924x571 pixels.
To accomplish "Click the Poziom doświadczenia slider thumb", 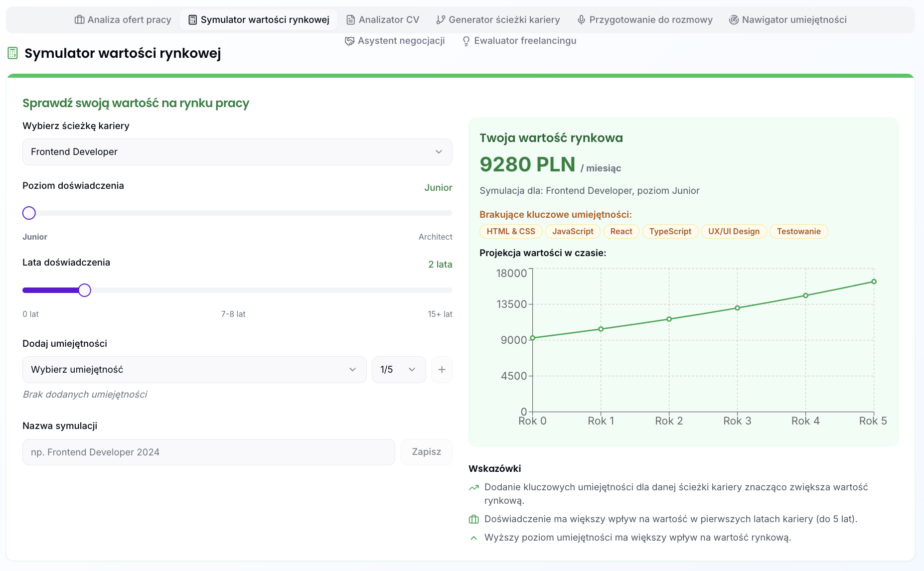I will click(x=29, y=213).
